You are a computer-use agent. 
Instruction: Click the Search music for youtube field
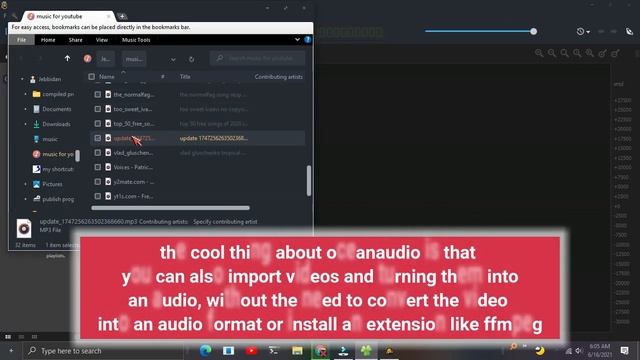[258, 58]
